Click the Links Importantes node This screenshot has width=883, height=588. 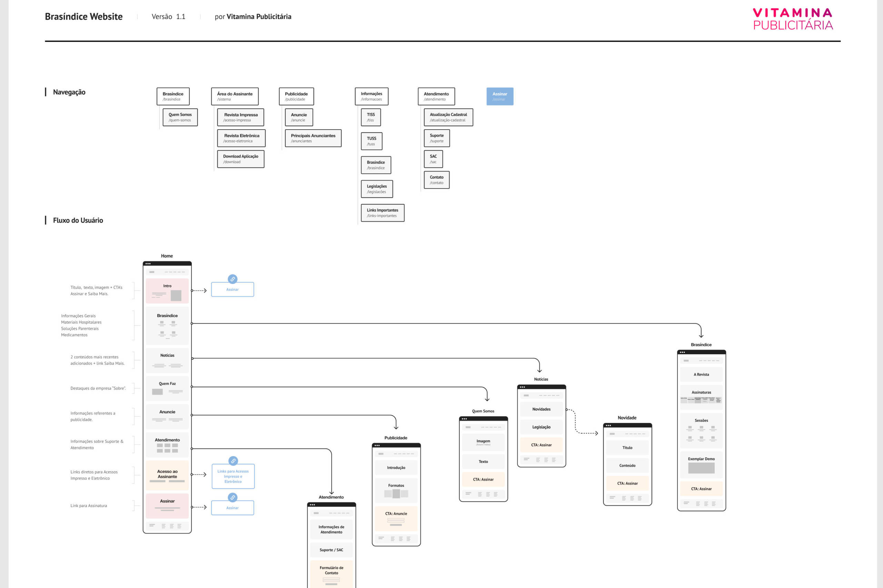[x=383, y=213]
